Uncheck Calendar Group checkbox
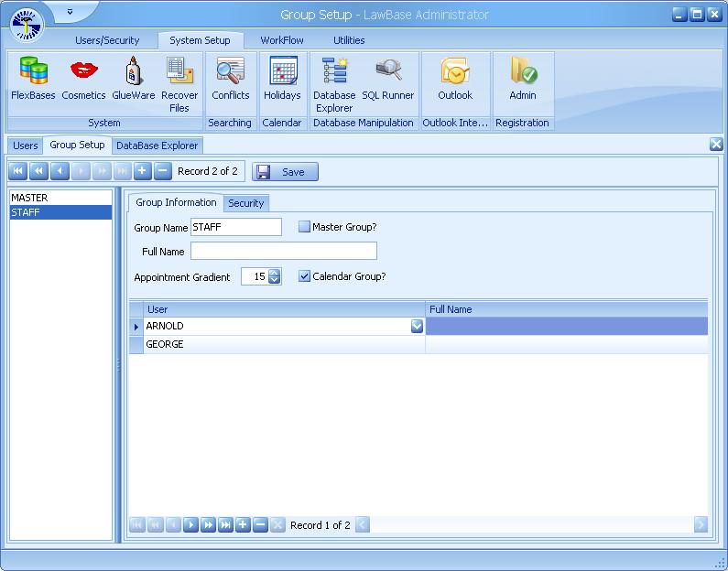The image size is (728, 571). point(304,276)
